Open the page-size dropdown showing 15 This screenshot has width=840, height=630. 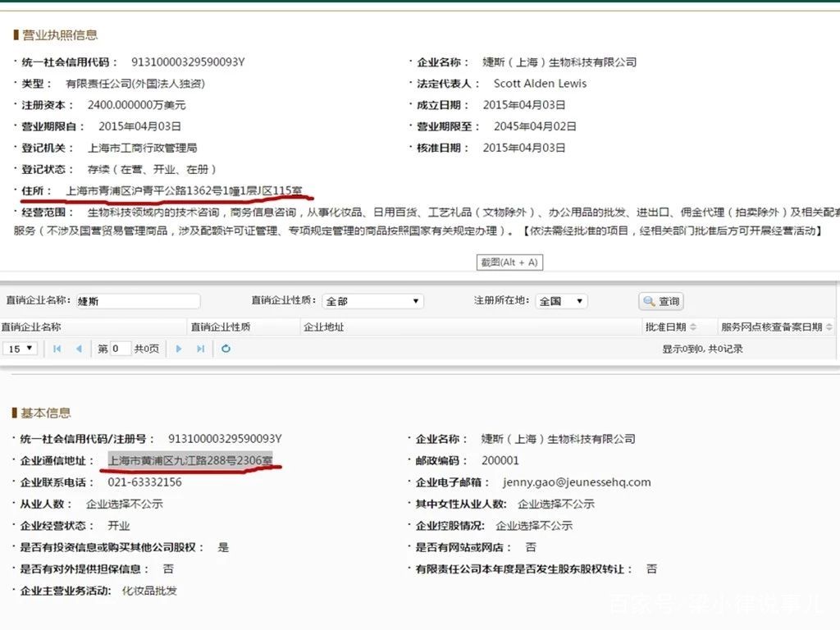click(19, 348)
